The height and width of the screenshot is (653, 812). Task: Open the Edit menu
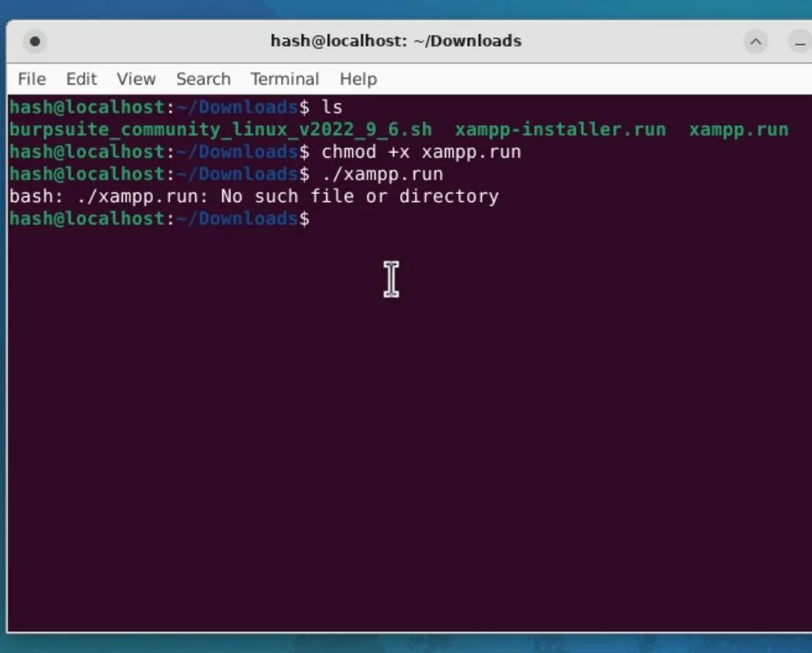82,79
